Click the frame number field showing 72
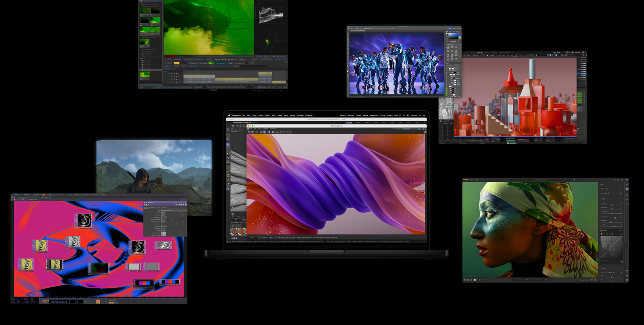644x325 pixels. point(76,302)
